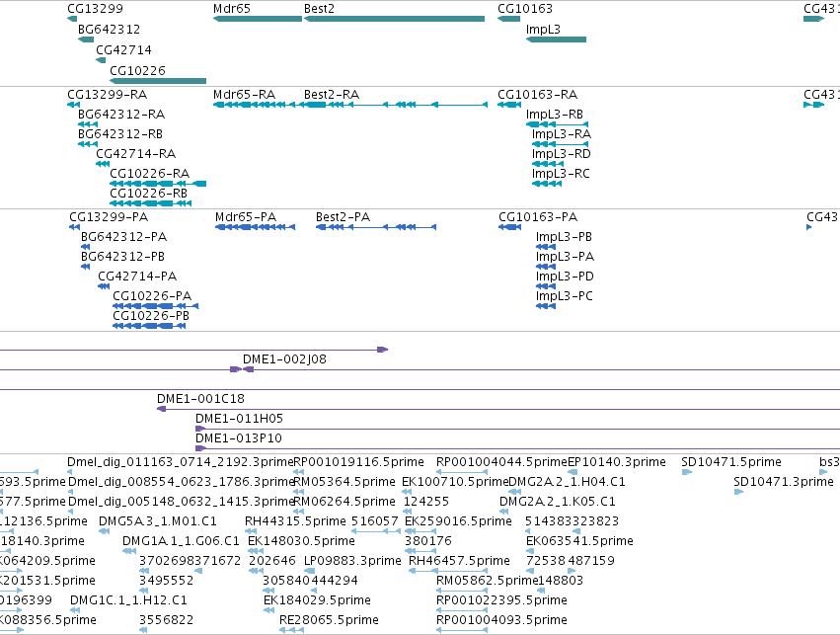
Task: Select the Mdr65-RA transcript glyph
Action: pyautogui.click(x=258, y=105)
